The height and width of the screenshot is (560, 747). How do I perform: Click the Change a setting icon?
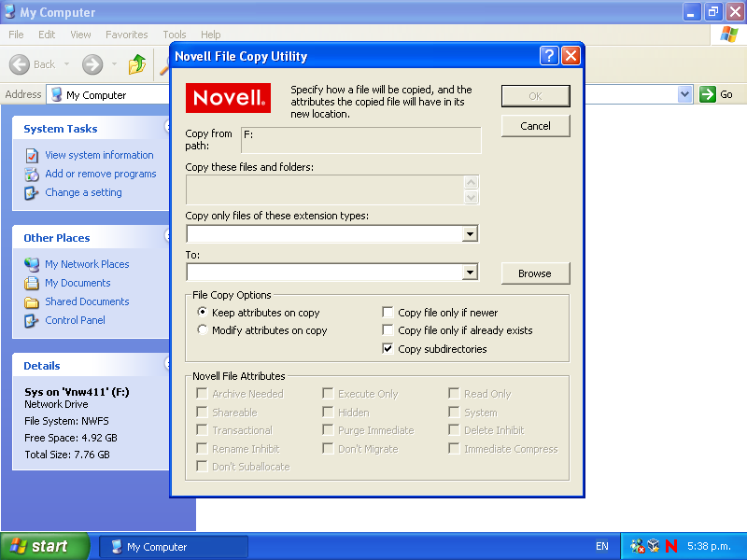pyautogui.click(x=32, y=193)
